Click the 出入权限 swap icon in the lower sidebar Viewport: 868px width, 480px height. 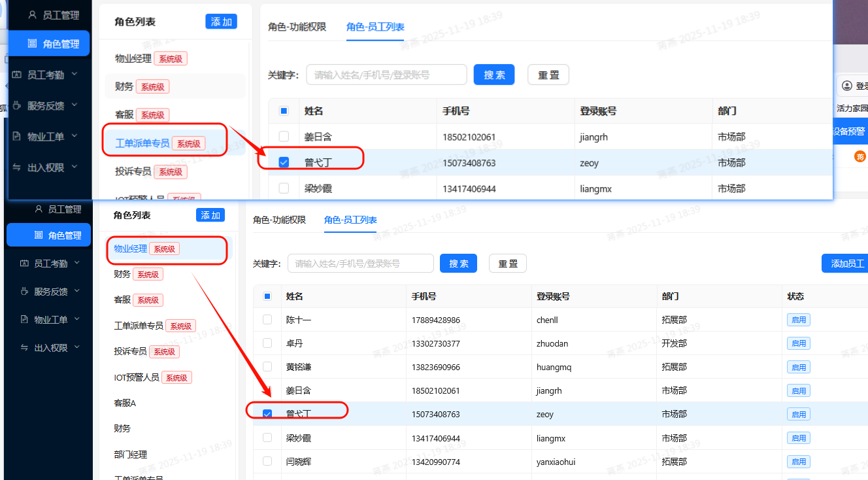point(25,348)
